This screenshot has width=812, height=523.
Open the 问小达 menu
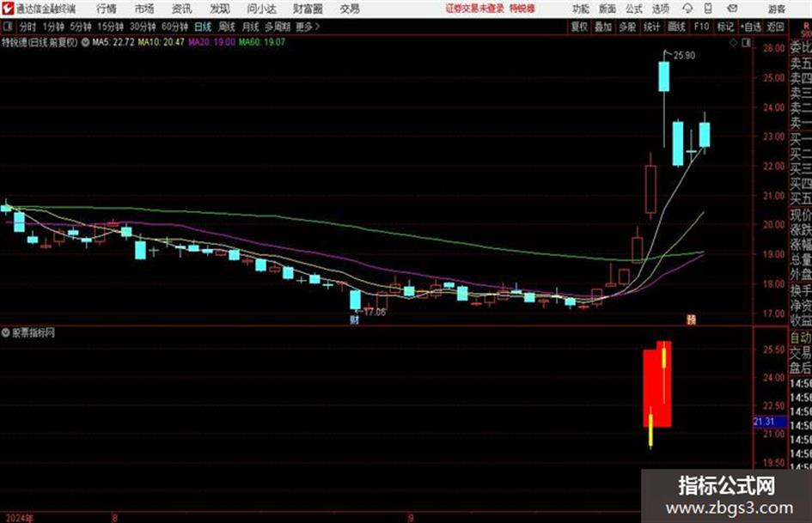(x=261, y=9)
